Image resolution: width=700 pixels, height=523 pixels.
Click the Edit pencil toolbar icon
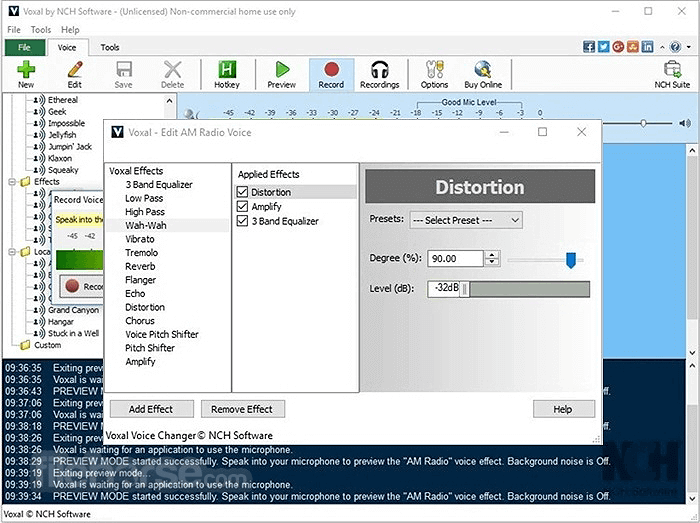(x=74, y=70)
